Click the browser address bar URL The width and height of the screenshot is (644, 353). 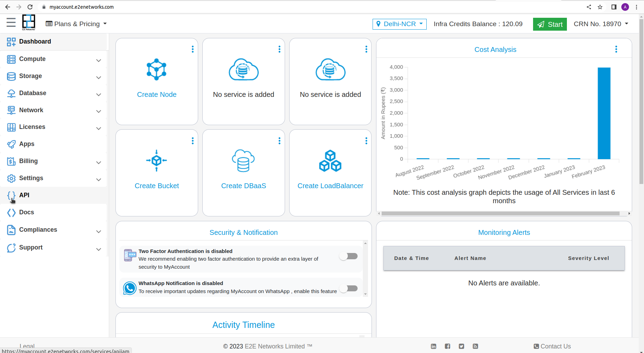(x=82, y=7)
